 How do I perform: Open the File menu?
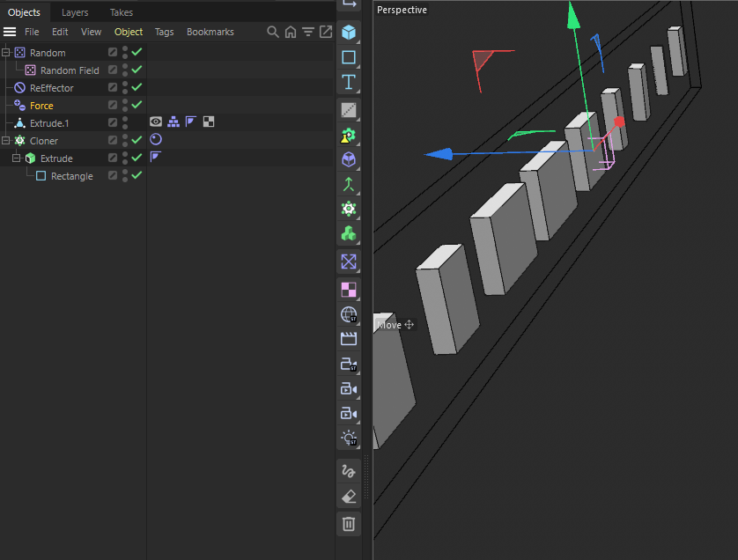32,32
